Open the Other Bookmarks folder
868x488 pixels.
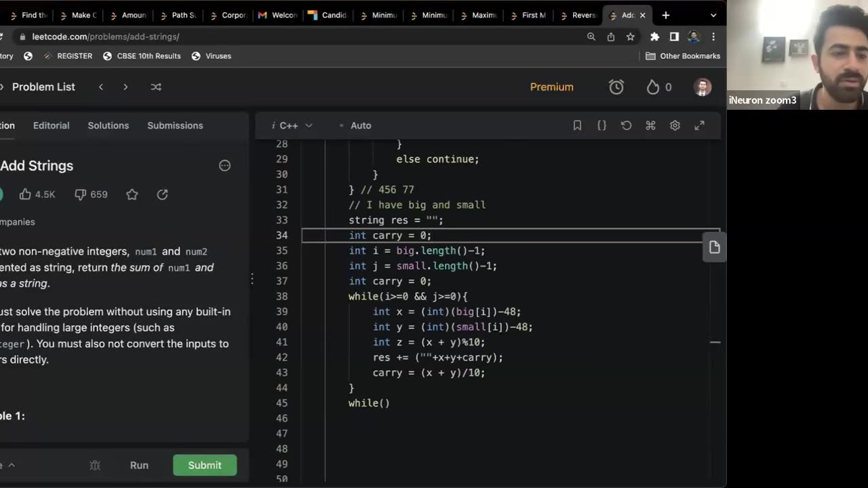(x=683, y=56)
